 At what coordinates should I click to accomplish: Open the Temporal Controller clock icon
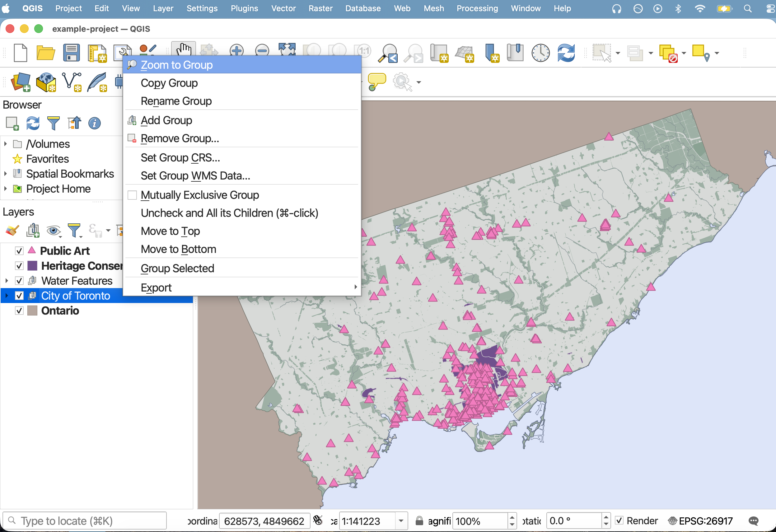[540, 53]
